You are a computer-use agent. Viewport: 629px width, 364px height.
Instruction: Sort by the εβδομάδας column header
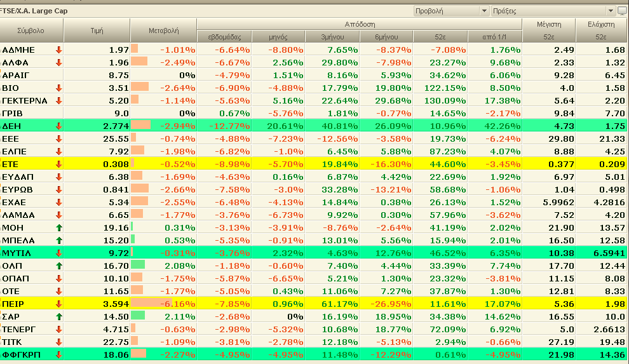coord(224,37)
